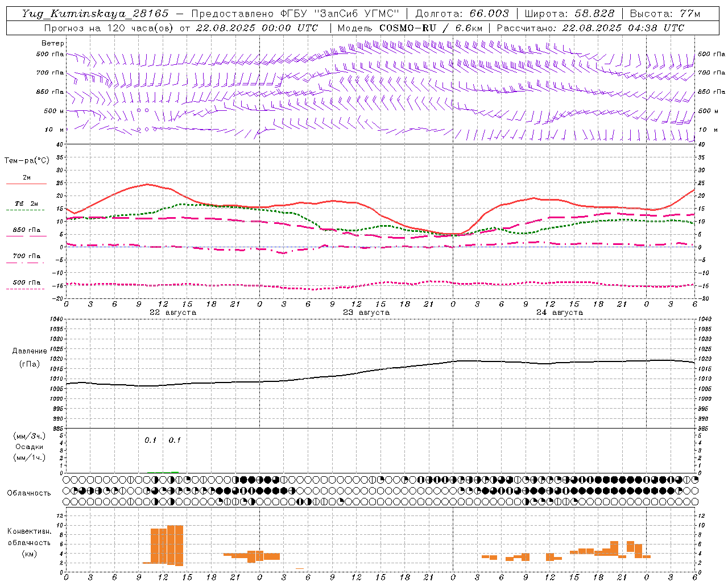Click the Ветер panel label
The height and width of the screenshot is (582, 728).
pyautogui.click(x=53, y=43)
